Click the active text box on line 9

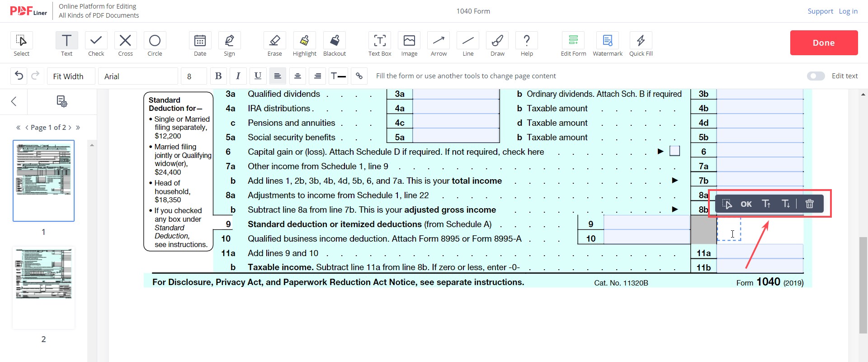click(x=729, y=229)
